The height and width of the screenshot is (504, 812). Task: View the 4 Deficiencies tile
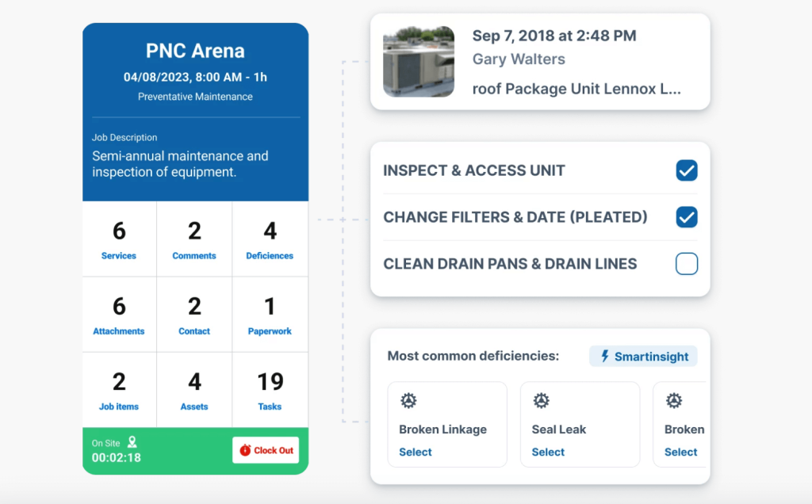[270, 239]
